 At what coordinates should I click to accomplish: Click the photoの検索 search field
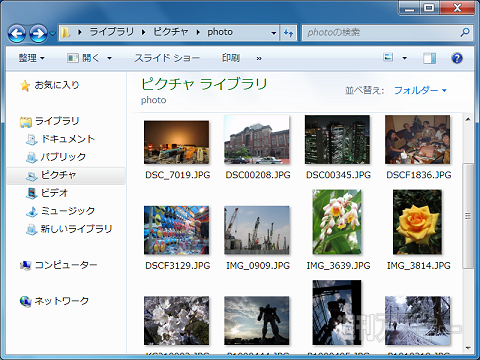[x=380, y=32]
